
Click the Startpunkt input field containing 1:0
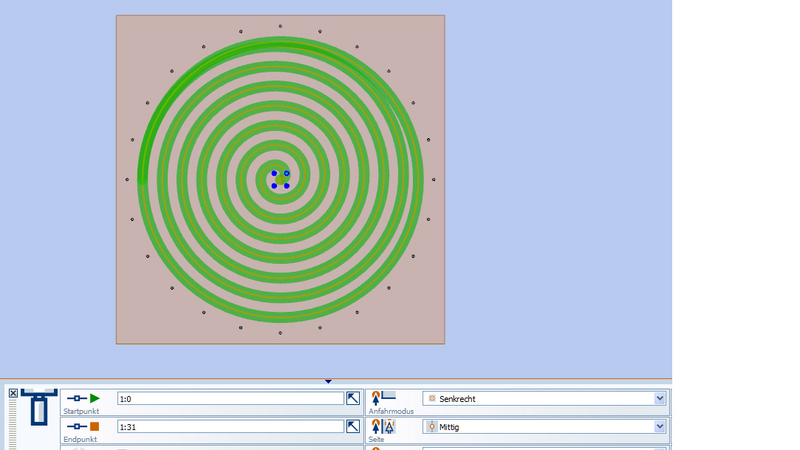click(x=230, y=398)
